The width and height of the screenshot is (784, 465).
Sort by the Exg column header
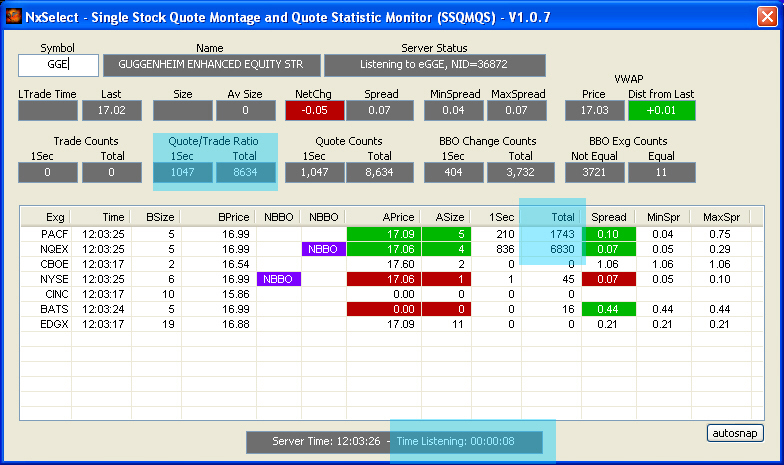coord(46,217)
